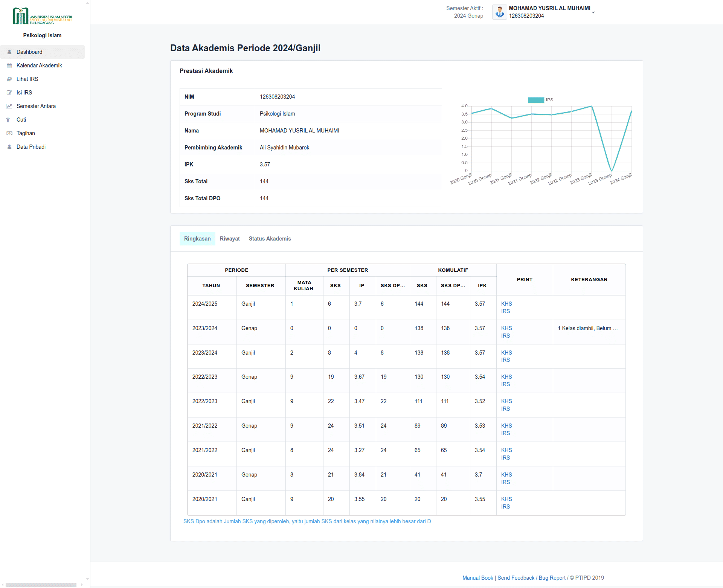This screenshot has height=588, width=723.
Task: Open KHS link for 2021/2022 Genap
Action: pos(506,426)
